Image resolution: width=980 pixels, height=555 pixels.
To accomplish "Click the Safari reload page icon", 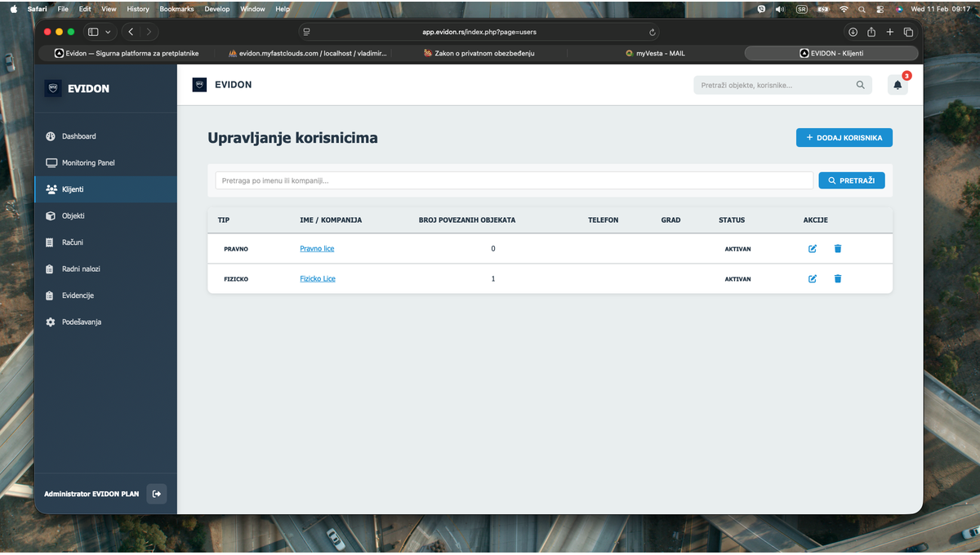I will point(652,33).
